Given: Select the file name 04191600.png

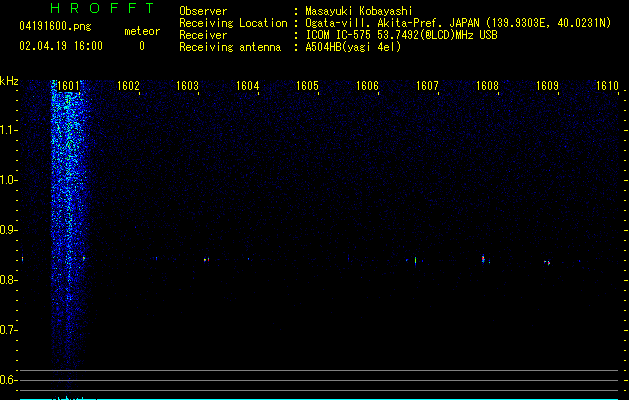Looking at the screenshot, I should point(55,27).
